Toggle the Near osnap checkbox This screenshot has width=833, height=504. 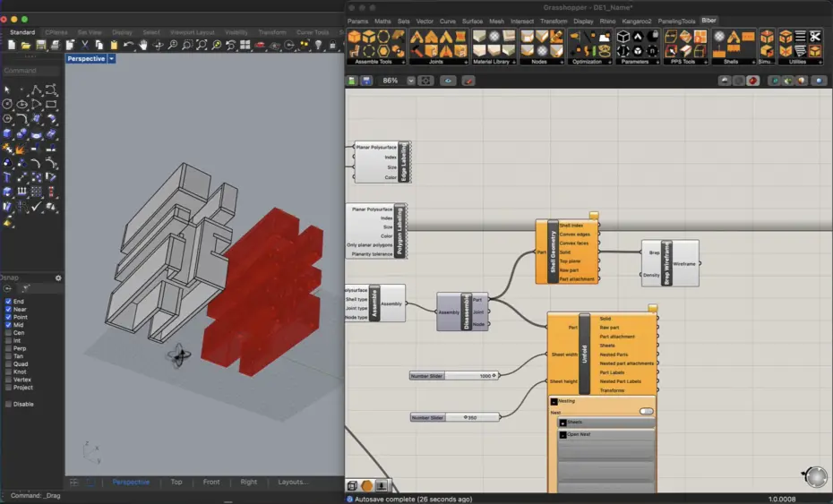(8, 309)
